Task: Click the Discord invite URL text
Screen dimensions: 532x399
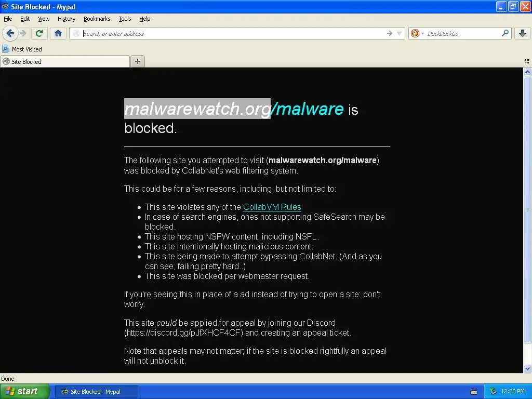Action: click(x=183, y=333)
